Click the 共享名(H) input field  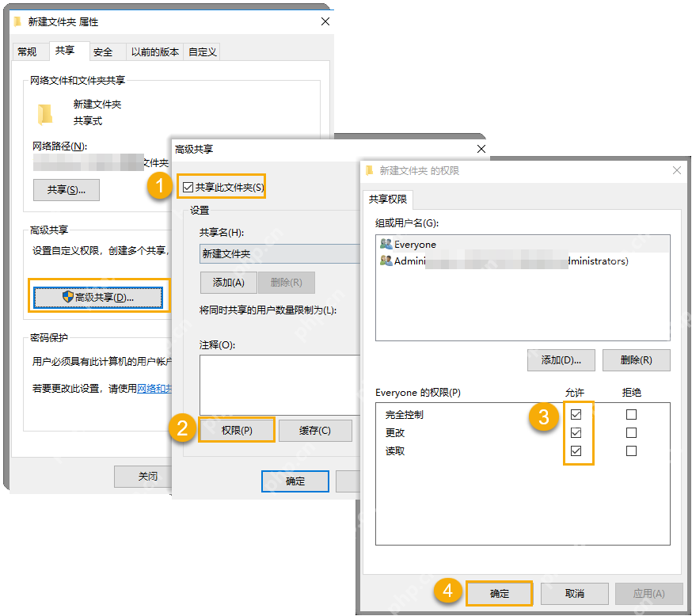pyautogui.click(x=279, y=253)
